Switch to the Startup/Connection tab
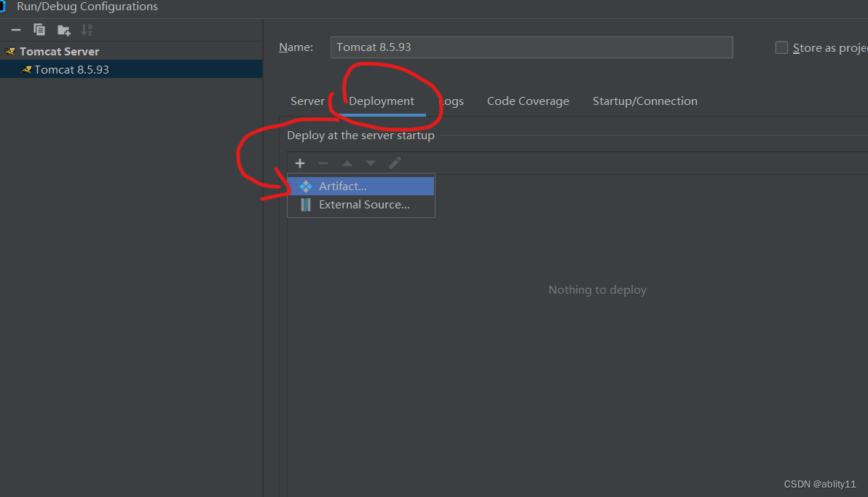 pyautogui.click(x=645, y=101)
